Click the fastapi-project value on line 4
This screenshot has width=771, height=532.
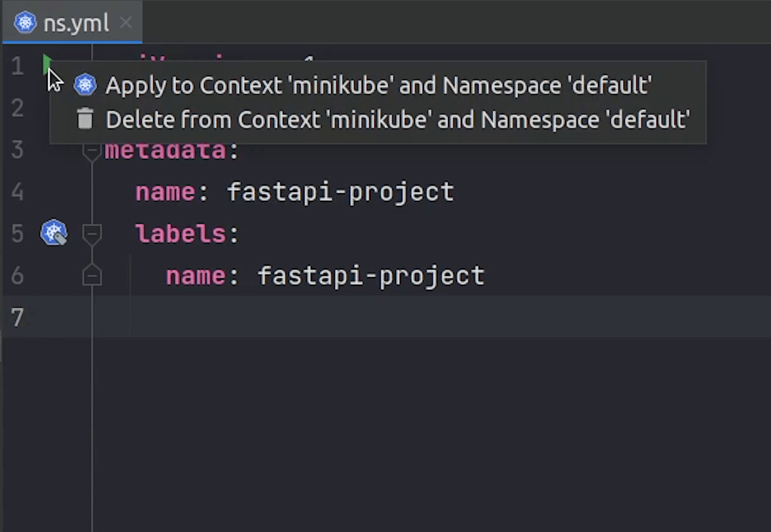point(340,192)
